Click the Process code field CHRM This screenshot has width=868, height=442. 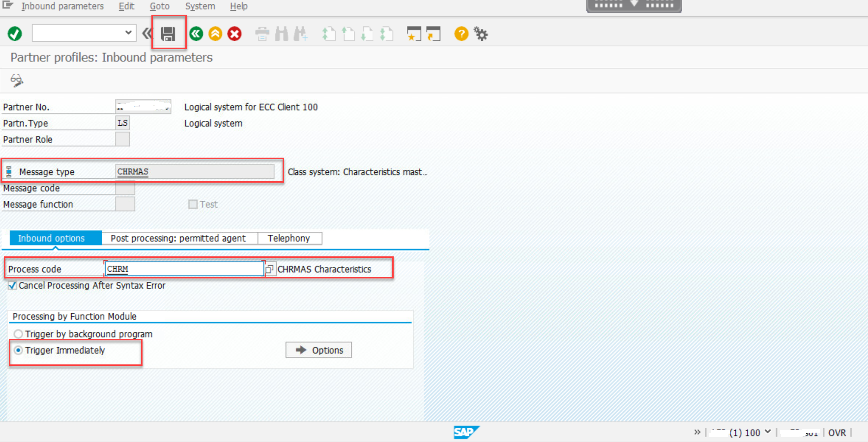[x=184, y=269]
